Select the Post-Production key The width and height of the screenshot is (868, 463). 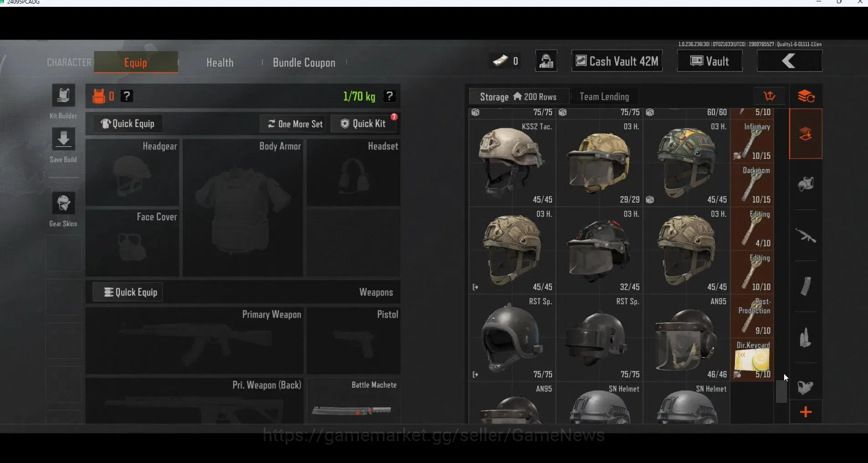[x=752, y=316]
